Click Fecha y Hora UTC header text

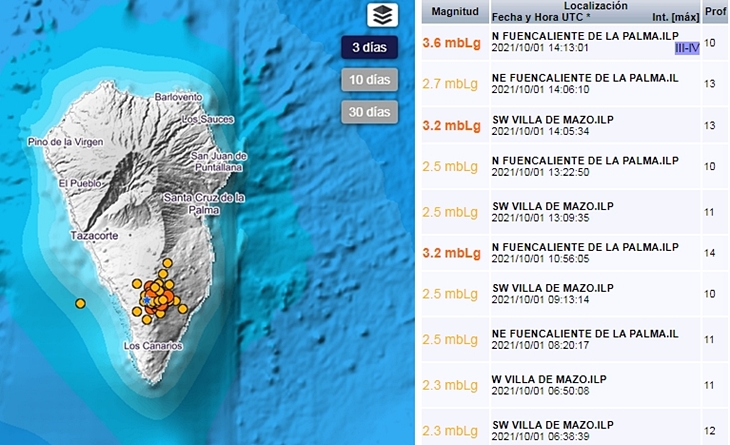(541, 17)
